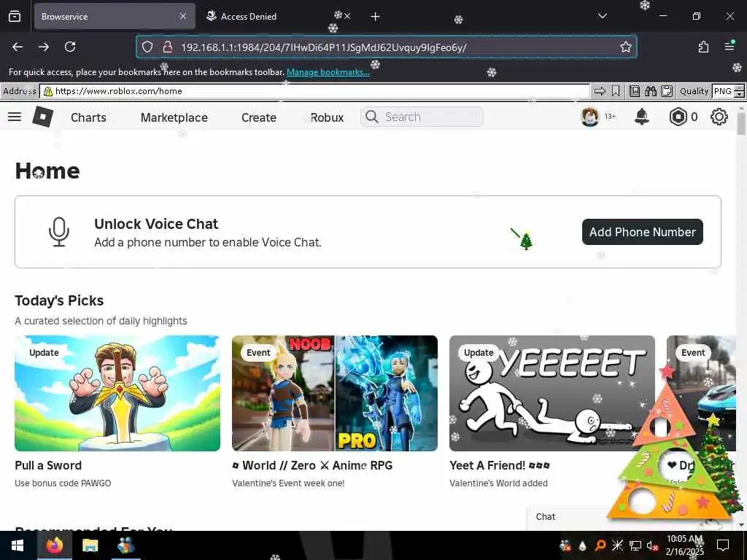Open the Roblox settings gear
Viewport: 747px width, 560px height.
pos(719,117)
